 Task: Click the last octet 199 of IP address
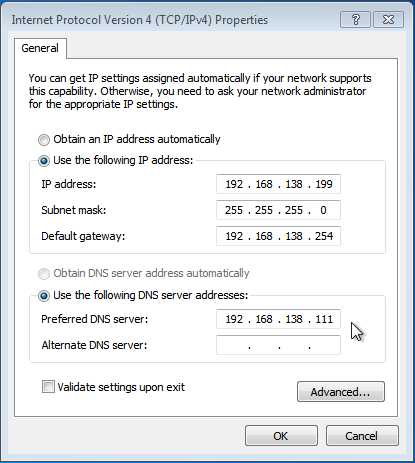(324, 184)
